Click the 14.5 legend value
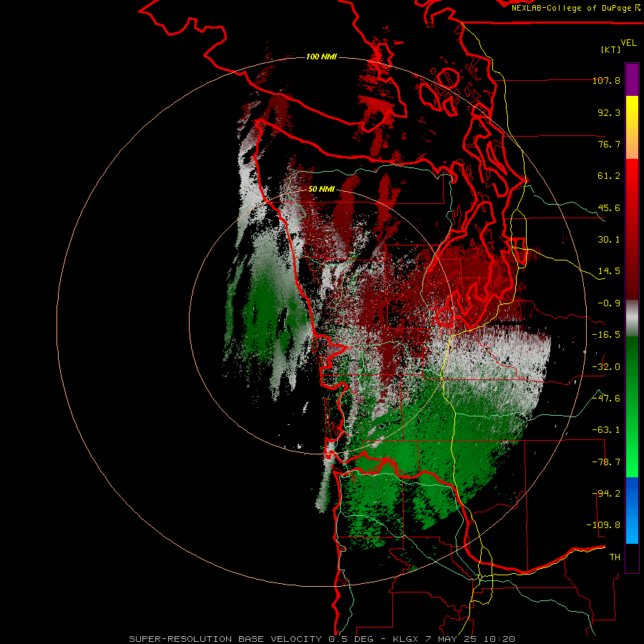The height and width of the screenshot is (644, 644). click(x=609, y=271)
